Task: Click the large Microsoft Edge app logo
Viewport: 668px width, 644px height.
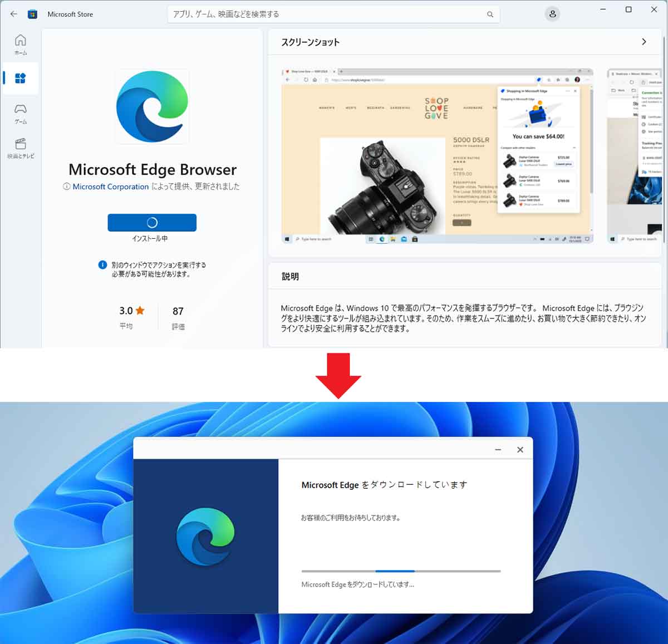Action: [x=152, y=106]
